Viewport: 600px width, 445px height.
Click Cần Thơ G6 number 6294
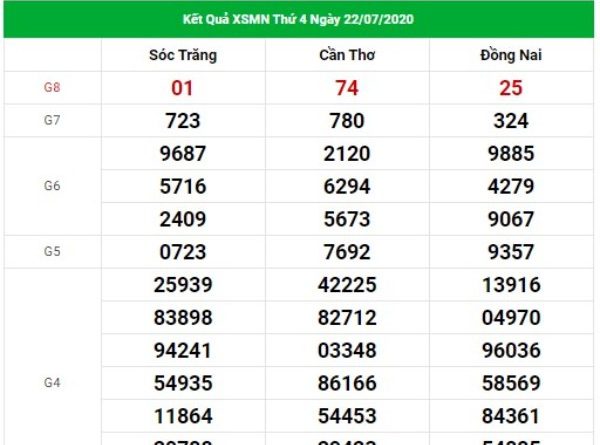pos(347,186)
